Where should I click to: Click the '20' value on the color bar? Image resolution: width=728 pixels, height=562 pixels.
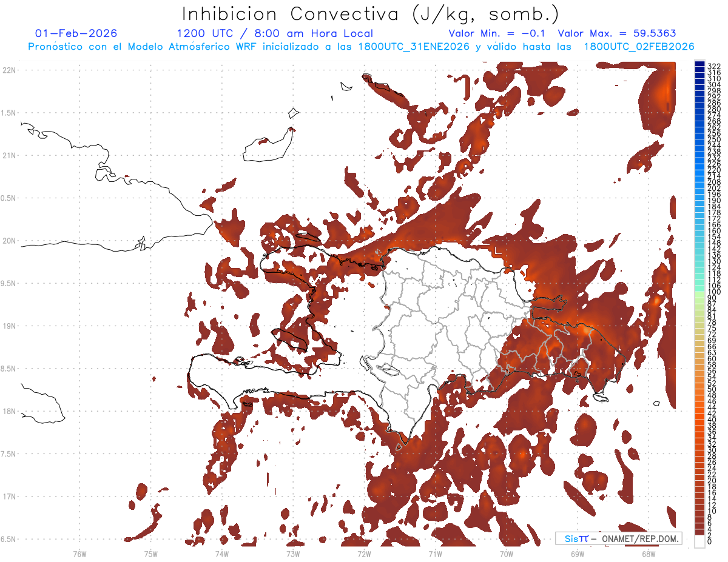point(712,480)
